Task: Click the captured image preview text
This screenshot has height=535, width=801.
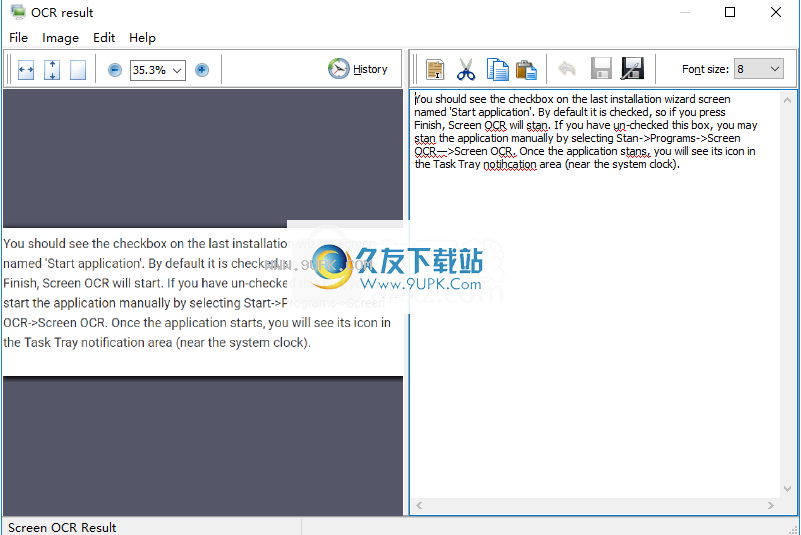Action: [202, 301]
